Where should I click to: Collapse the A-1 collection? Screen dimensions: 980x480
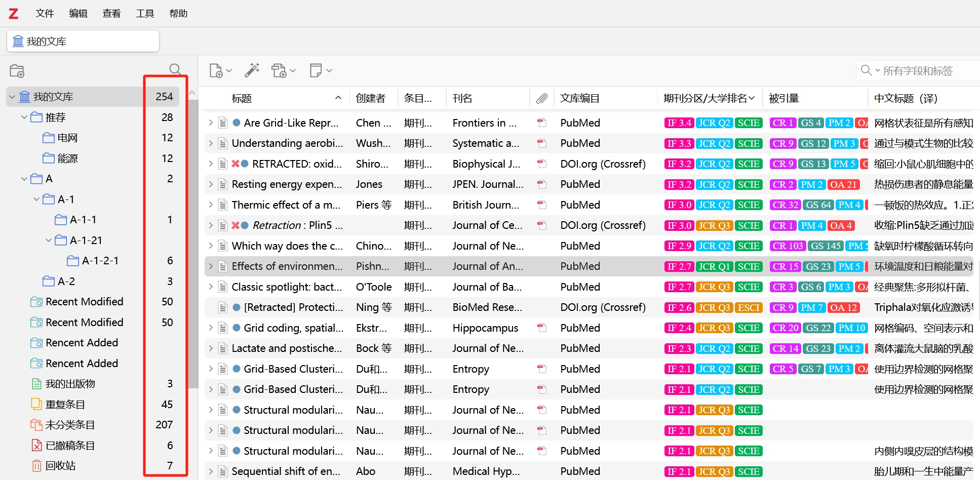36,199
